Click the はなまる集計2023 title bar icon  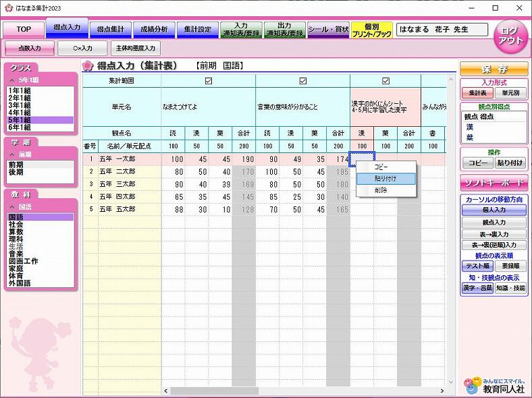pos(9,8)
